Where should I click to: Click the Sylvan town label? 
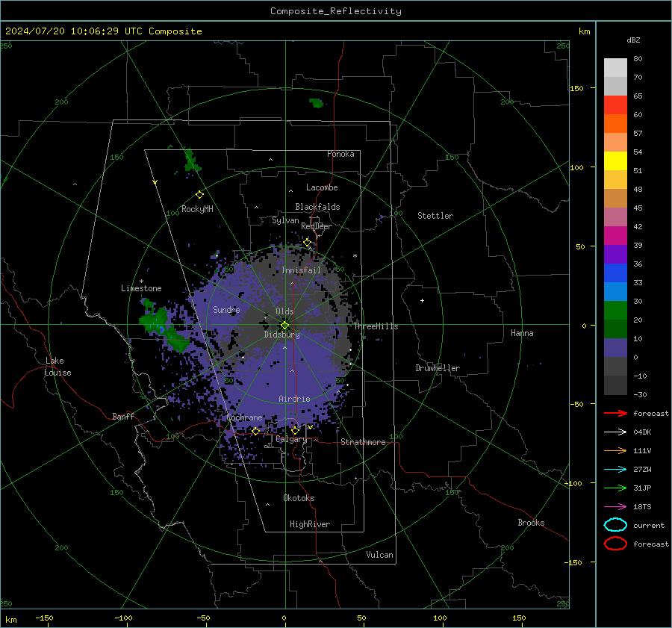pos(285,220)
